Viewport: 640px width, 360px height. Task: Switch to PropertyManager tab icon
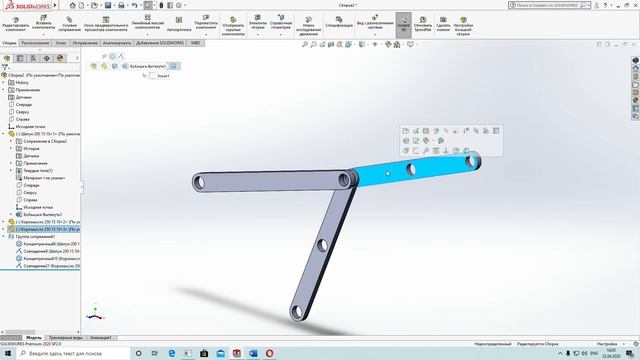coord(20,58)
